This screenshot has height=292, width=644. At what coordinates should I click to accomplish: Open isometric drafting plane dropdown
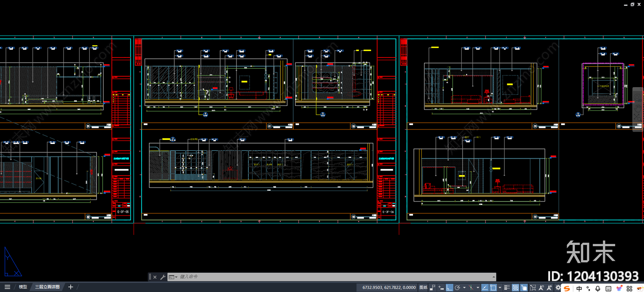[x=478, y=288]
